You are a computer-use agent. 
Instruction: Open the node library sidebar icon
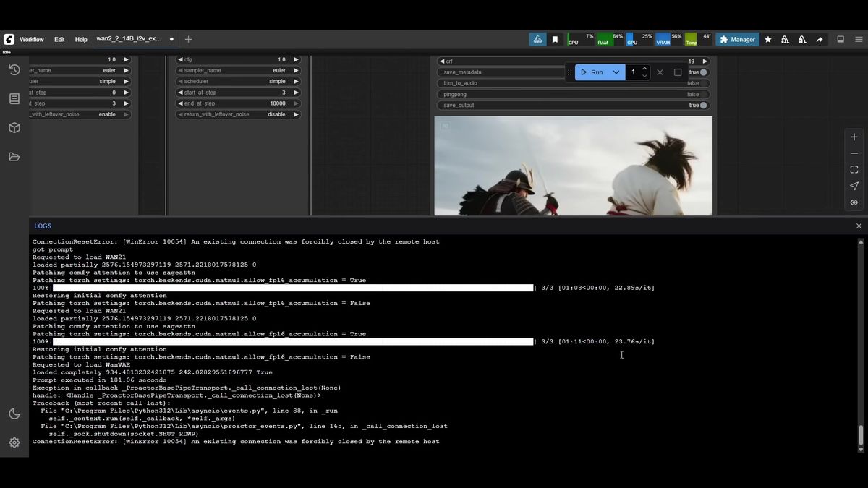(14, 98)
